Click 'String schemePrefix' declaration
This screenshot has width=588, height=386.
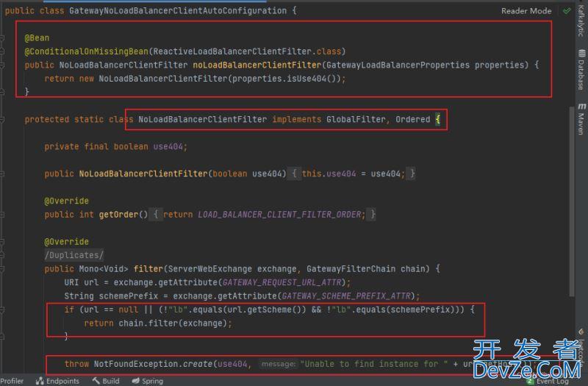tap(111, 296)
